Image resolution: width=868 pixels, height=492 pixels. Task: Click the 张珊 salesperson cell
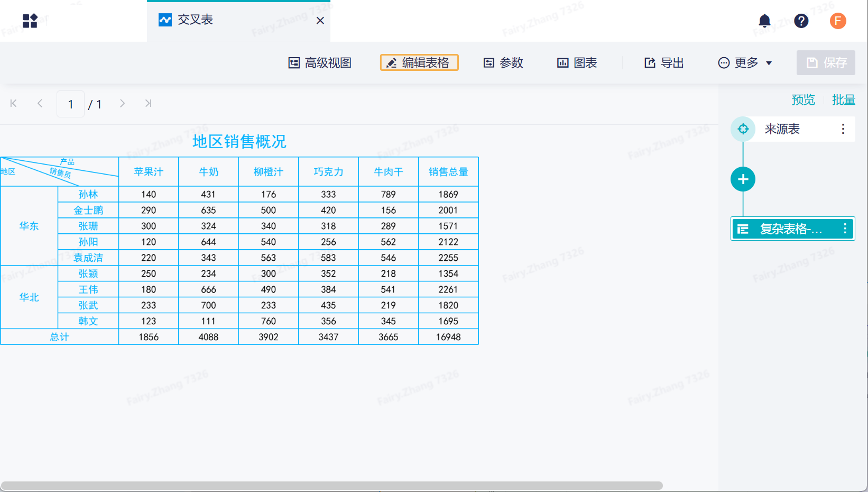point(88,226)
